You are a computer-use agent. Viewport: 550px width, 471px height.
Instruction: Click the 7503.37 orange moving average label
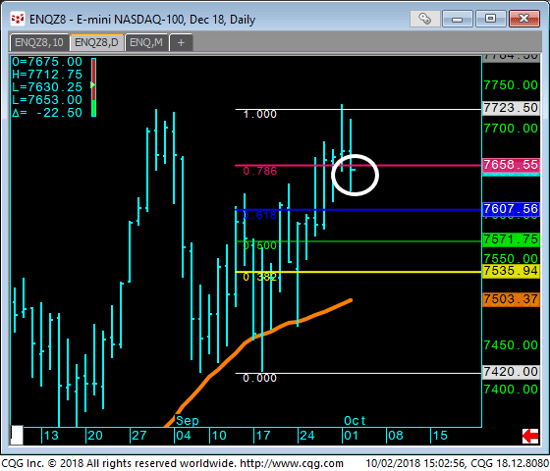click(x=511, y=299)
